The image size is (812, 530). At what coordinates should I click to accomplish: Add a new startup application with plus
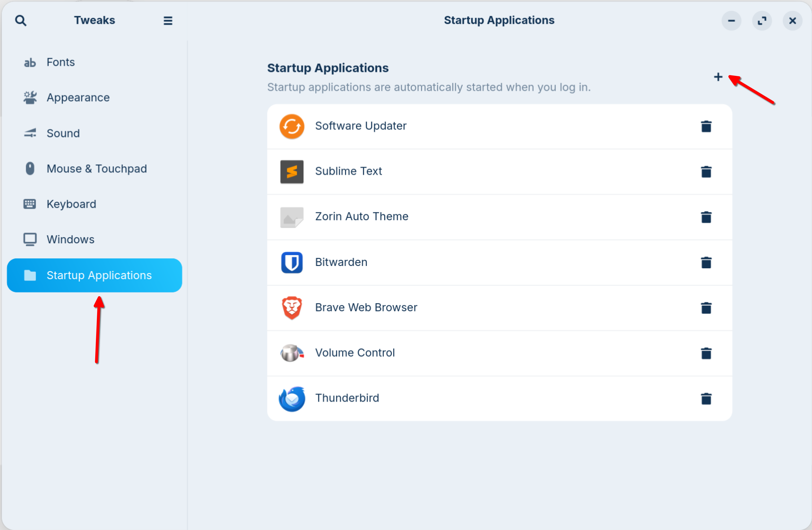(718, 77)
